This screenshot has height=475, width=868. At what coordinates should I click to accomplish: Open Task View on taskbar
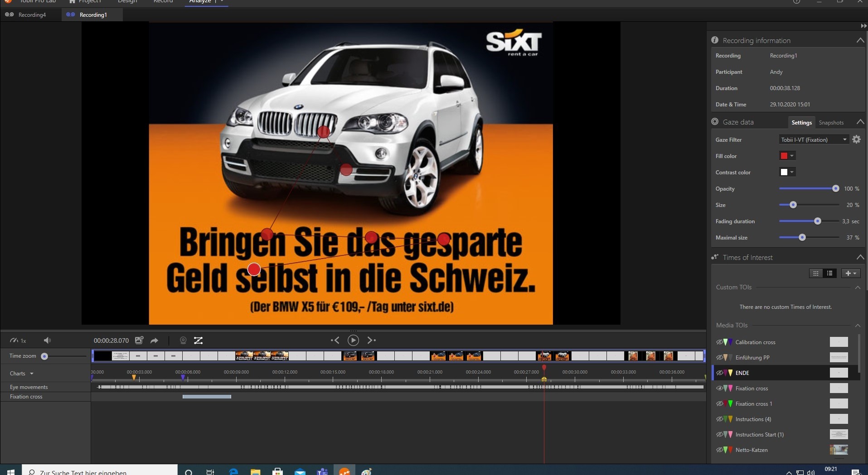210,472
